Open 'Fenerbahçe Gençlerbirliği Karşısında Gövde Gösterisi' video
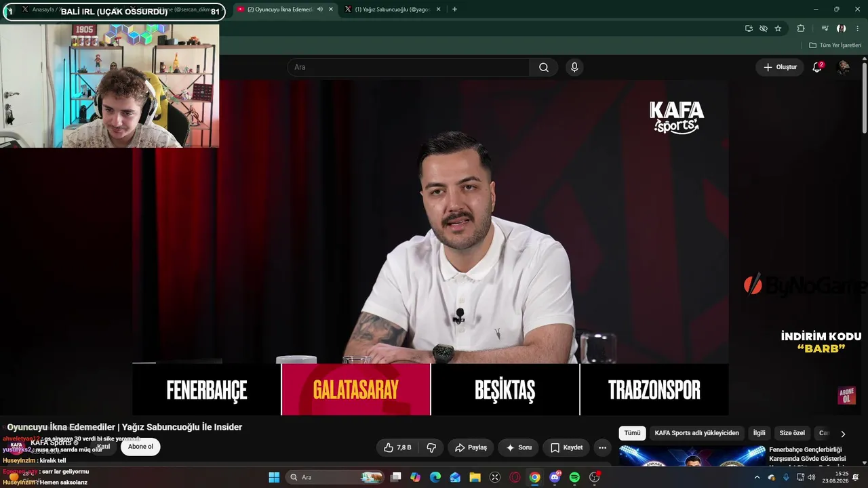 806,454
